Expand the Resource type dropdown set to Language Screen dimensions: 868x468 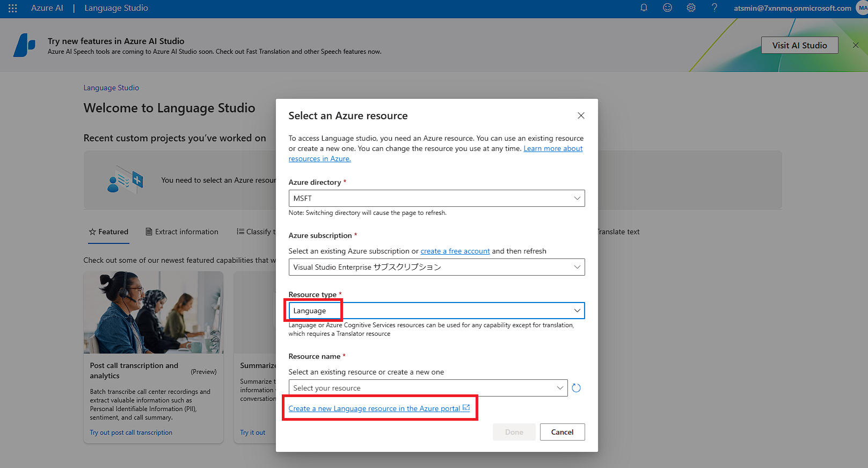tap(436, 311)
